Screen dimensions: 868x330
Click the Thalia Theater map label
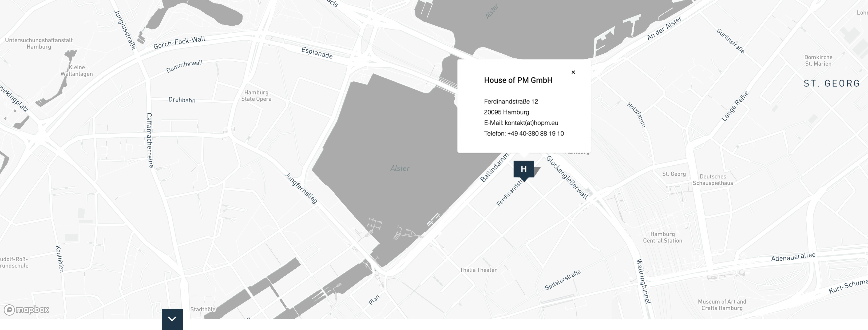tap(478, 270)
